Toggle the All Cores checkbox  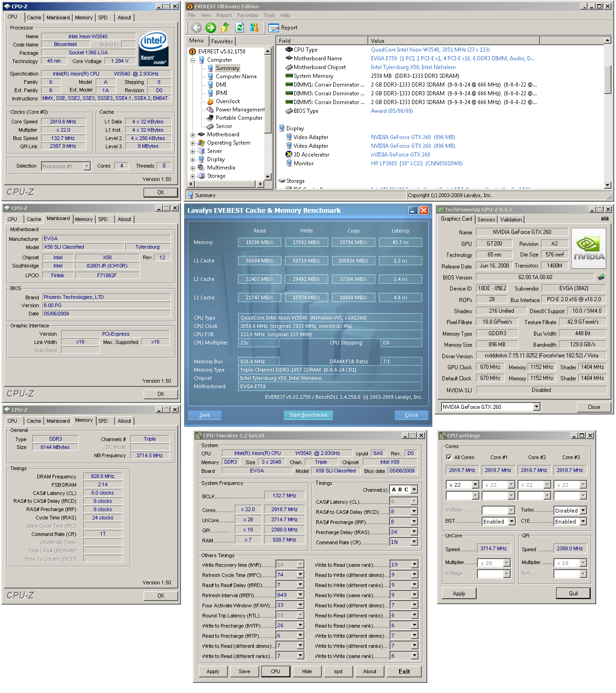click(x=449, y=457)
